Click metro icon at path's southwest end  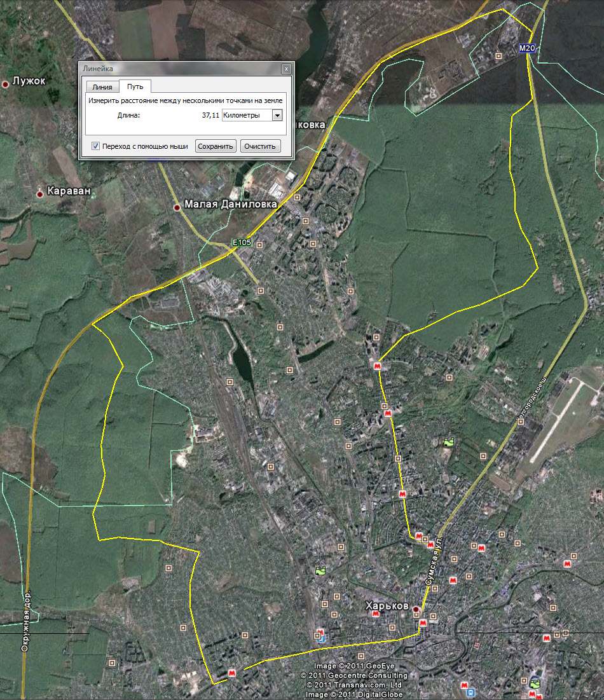pos(231,673)
